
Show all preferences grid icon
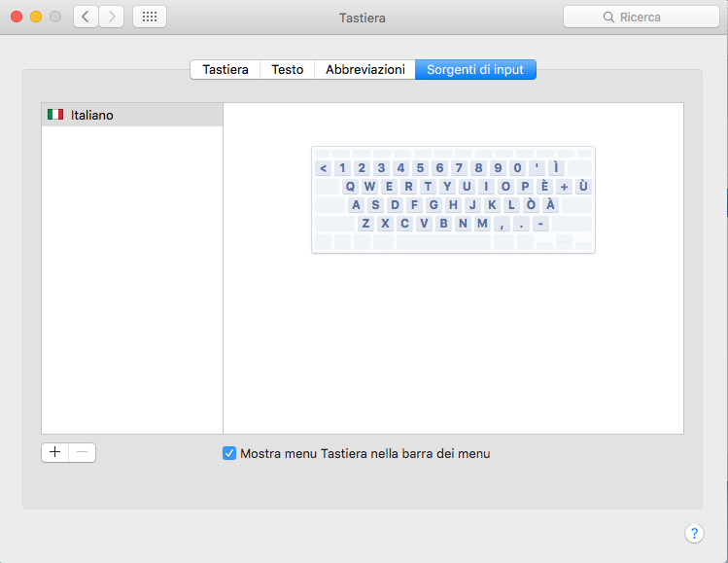(x=150, y=17)
